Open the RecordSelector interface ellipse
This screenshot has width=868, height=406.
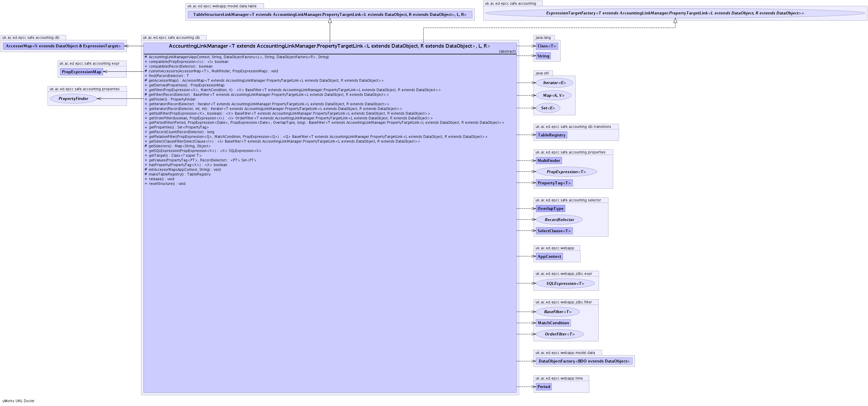559,220
